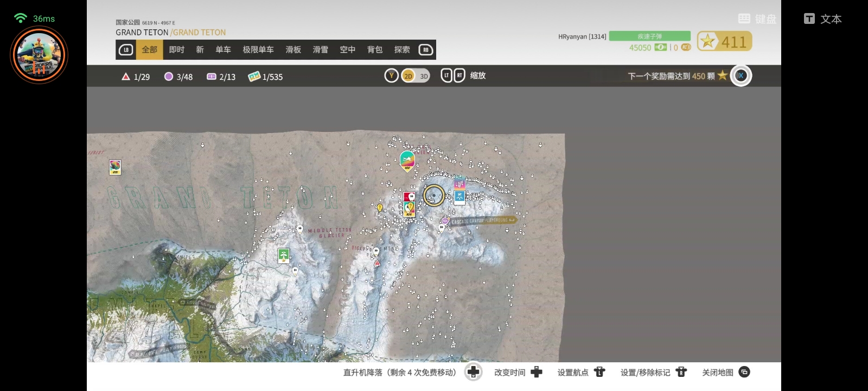Click 设置航点 set waypoint option
The image size is (868, 391).
click(x=573, y=373)
